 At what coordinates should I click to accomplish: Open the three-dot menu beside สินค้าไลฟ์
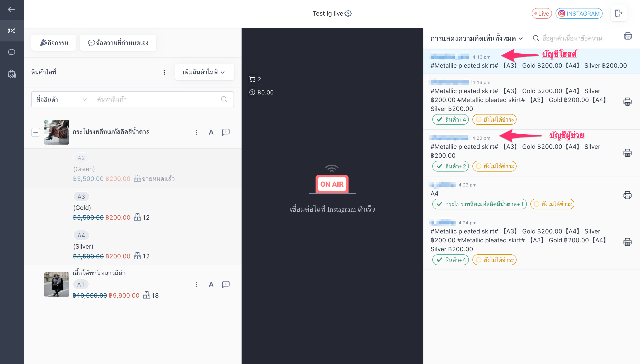click(164, 72)
